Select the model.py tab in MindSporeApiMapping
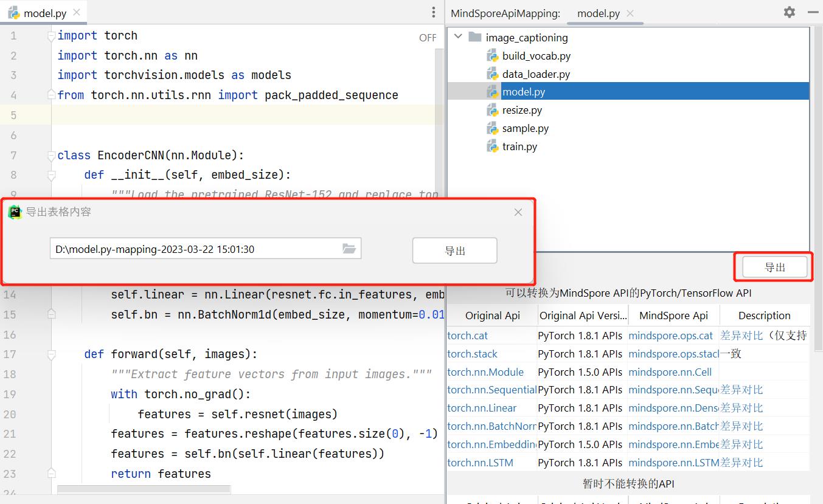 click(605, 13)
